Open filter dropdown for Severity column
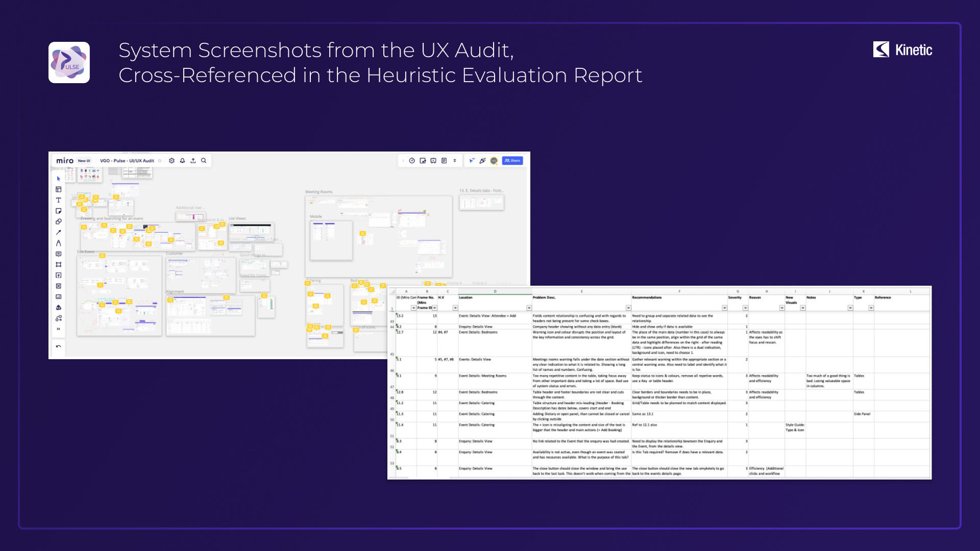 tap(745, 308)
